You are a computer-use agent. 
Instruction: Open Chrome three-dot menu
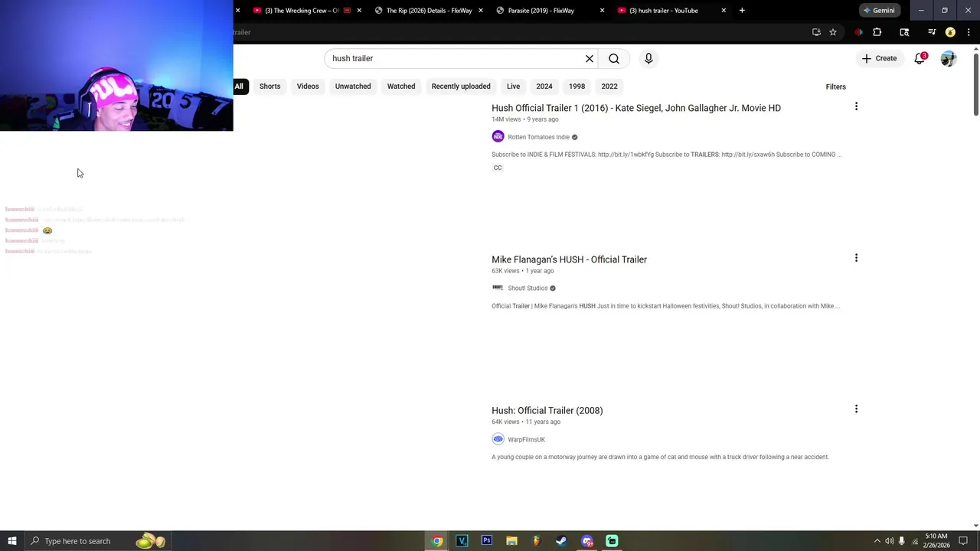[x=969, y=32]
